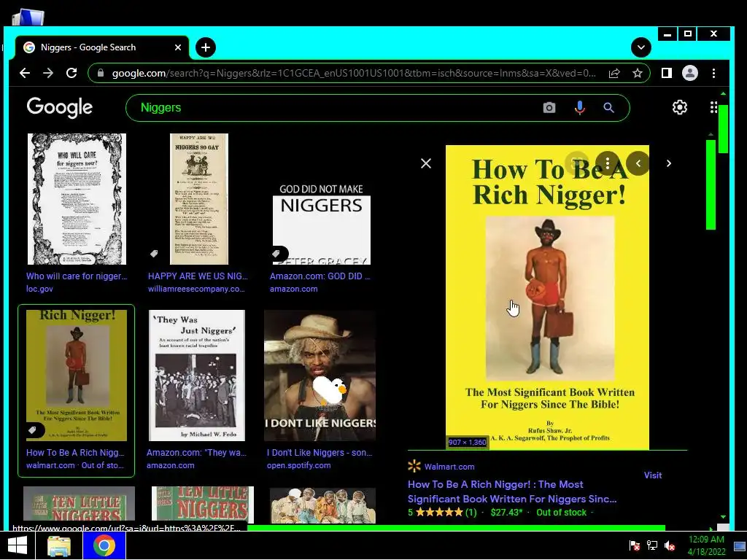Open the product title link under the preview
Image resolution: width=747 pixels, height=560 pixels.
point(512,491)
